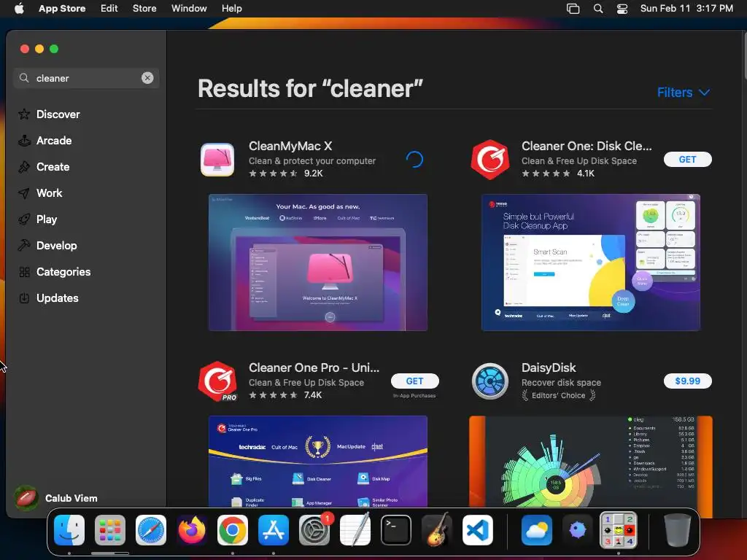
Task: Expand the Filters dropdown
Action: pos(684,93)
